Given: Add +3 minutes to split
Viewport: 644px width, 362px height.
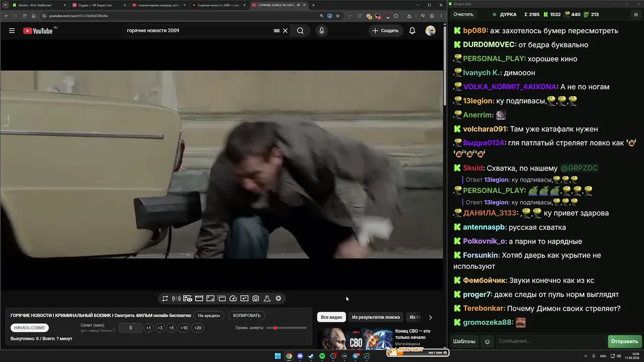Looking at the screenshot, I should coord(160,328).
